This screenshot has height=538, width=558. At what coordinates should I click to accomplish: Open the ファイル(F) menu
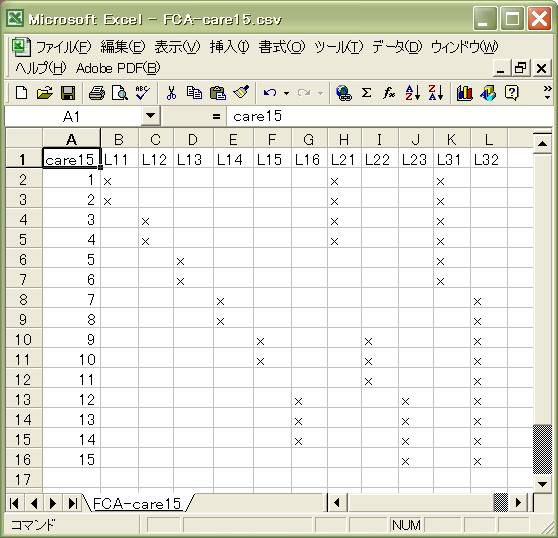pyautogui.click(x=64, y=47)
